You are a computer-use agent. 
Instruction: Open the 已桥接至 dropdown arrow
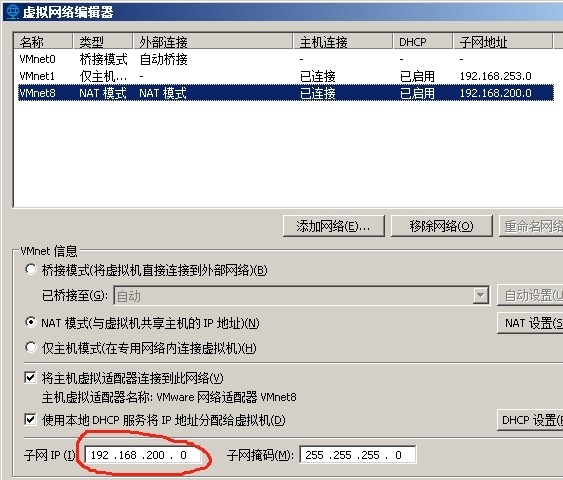480,296
